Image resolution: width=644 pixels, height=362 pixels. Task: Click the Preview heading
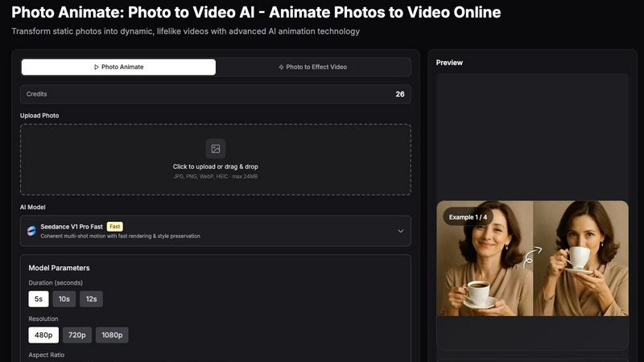[449, 63]
